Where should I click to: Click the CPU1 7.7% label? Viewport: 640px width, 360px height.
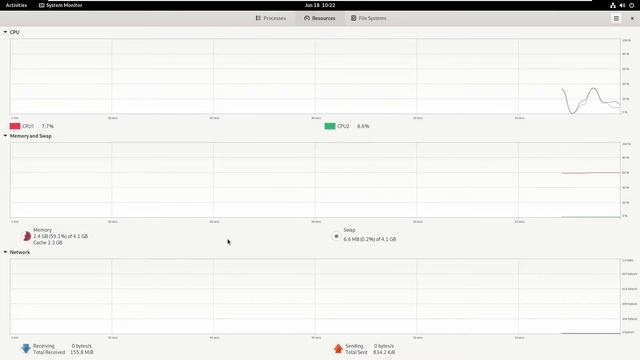click(38, 126)
